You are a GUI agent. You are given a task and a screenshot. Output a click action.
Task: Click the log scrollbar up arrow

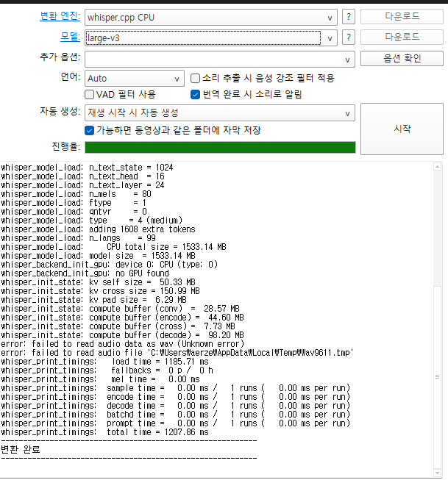pyautogui.click(x=437, y=167)
